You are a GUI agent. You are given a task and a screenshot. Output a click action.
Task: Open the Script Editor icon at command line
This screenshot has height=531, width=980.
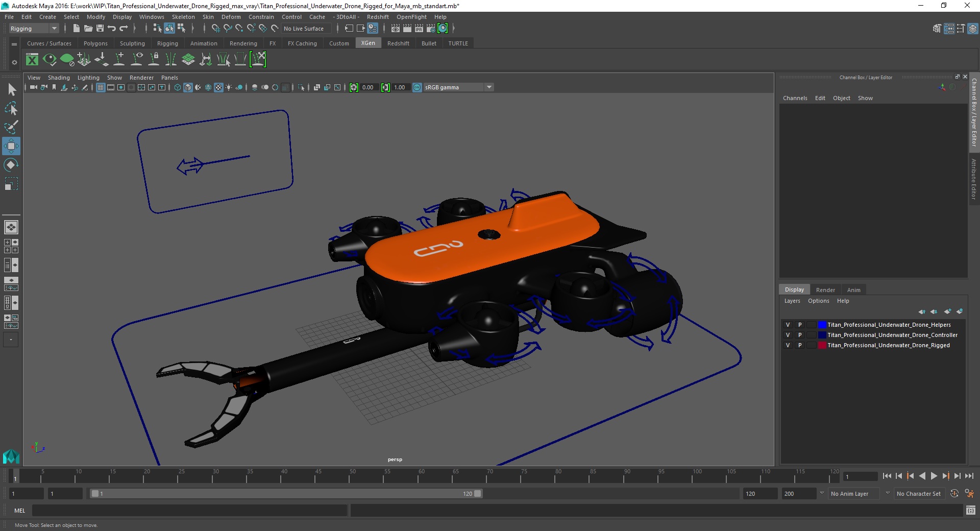(971, 510)
